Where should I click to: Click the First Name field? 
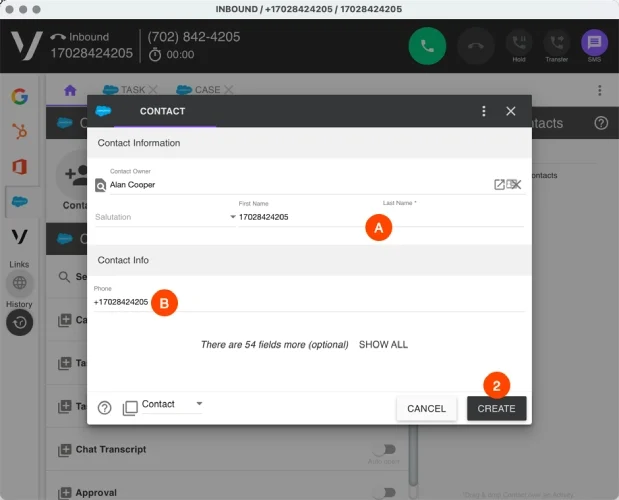304,217
